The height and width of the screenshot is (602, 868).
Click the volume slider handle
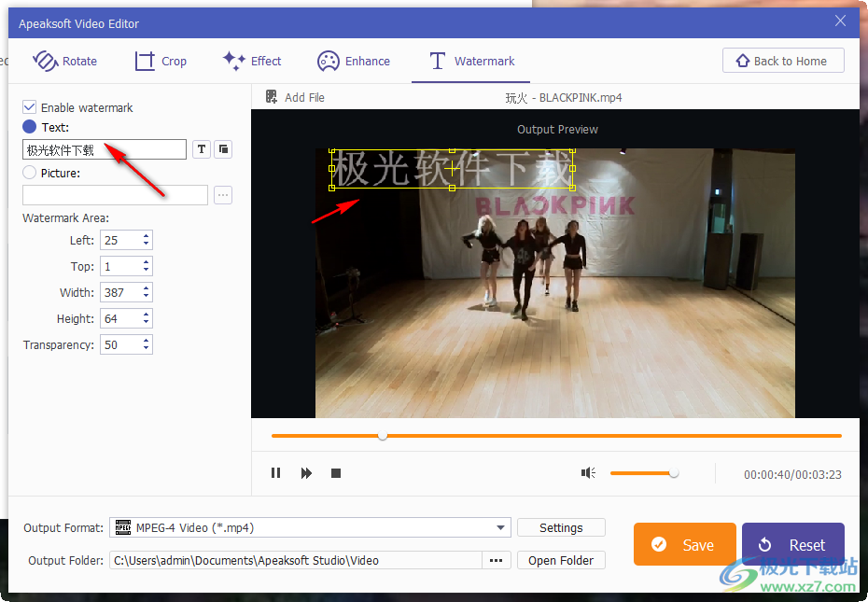coord(674,473)
